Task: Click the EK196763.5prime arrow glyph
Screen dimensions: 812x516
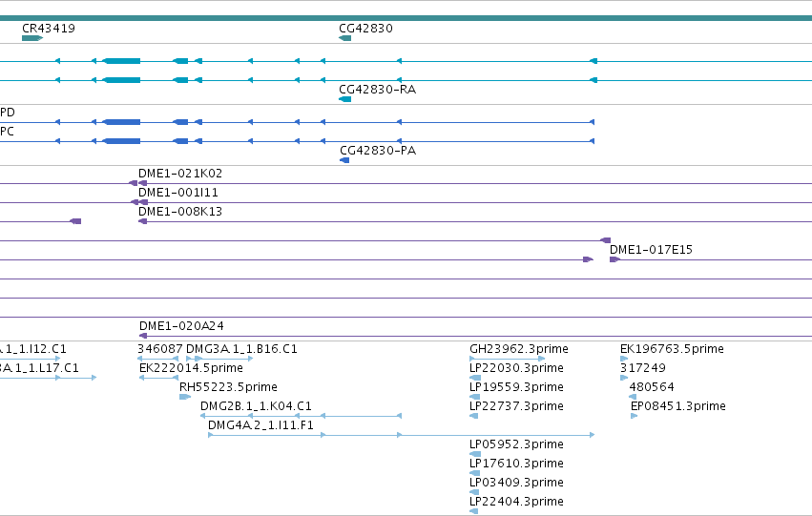Action: point(623,359)
